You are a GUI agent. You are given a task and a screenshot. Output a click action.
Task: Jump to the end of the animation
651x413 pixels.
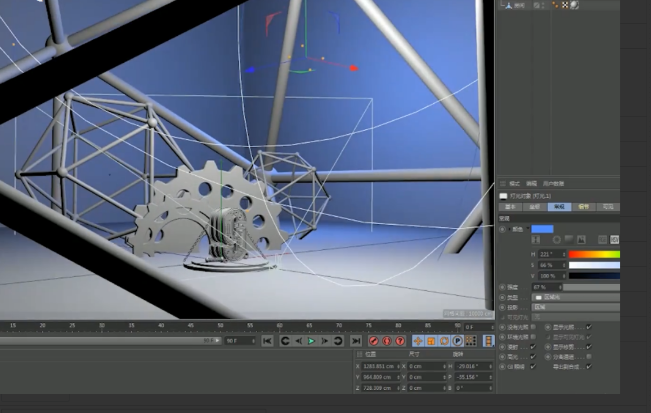[356, 341]
